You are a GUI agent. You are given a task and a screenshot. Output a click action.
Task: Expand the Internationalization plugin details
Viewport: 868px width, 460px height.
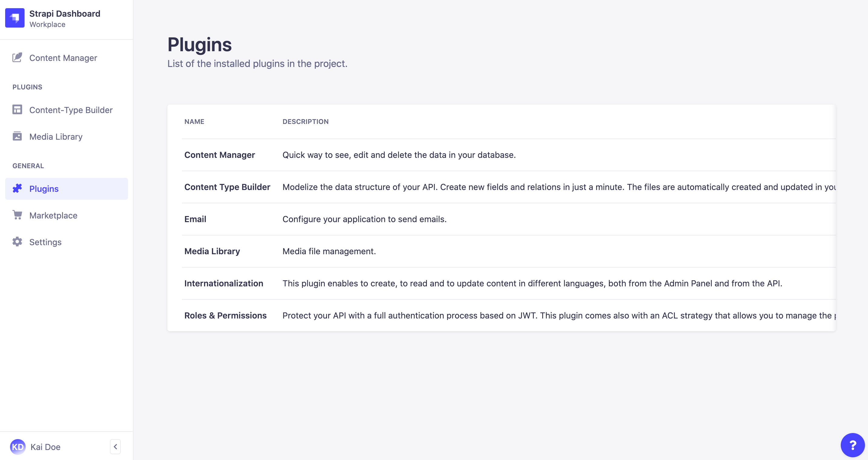tap(224, 282)
